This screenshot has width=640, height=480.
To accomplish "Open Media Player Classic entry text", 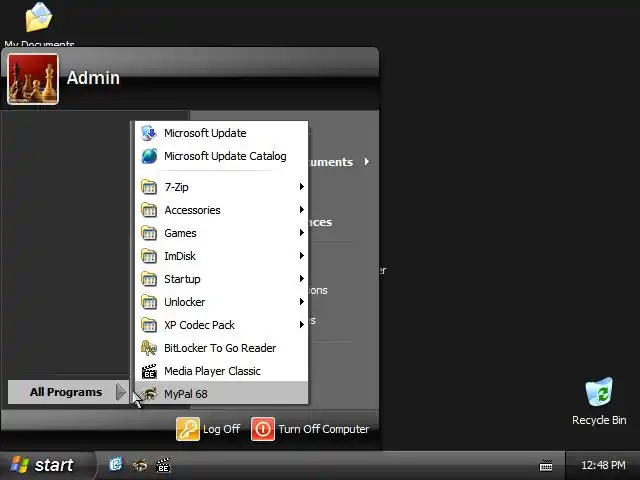I will click(x=212, y=371).
